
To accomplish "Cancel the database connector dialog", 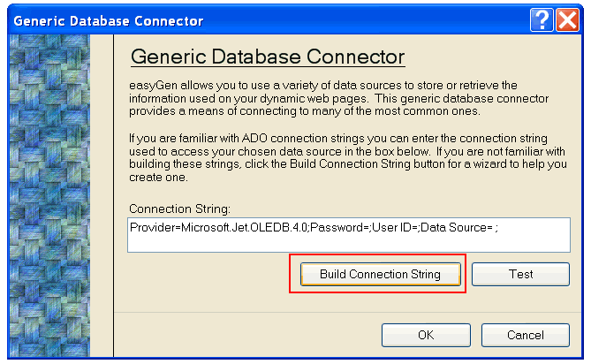I will point(526,335).
